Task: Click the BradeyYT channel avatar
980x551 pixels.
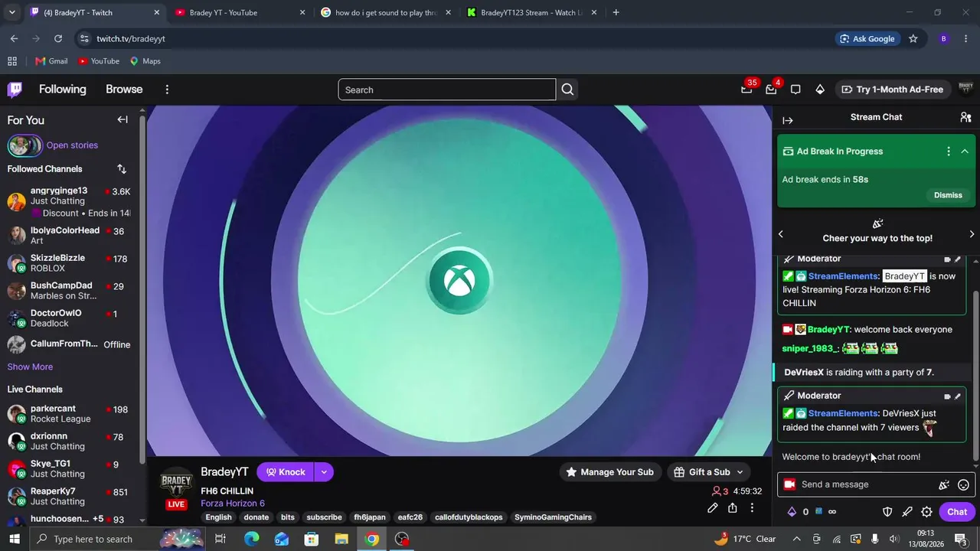Action: tap(176, 484)
